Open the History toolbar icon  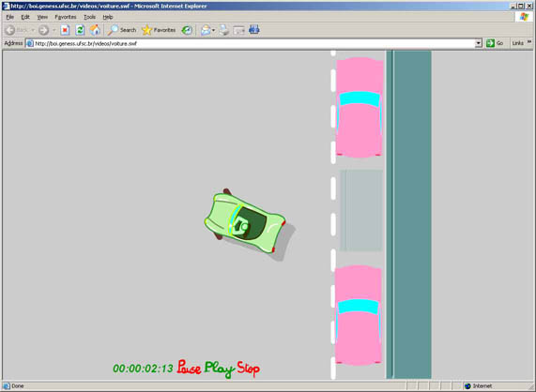187,30
